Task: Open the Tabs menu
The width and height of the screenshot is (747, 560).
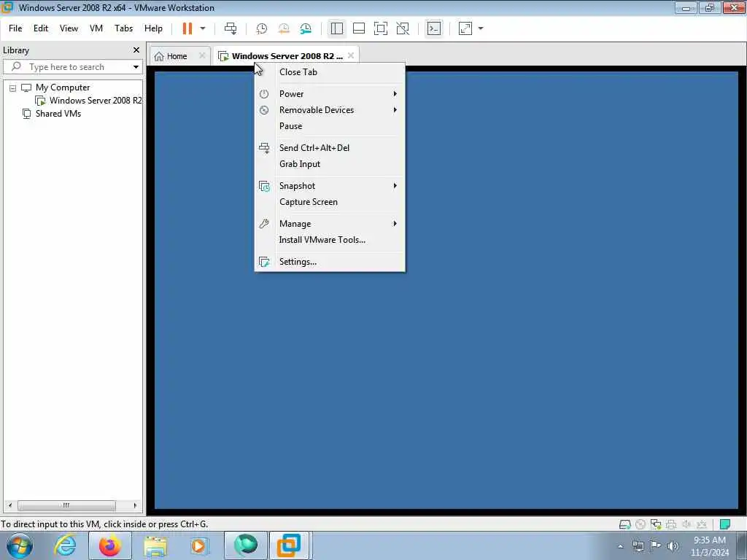Action: [x=123, y=28]
